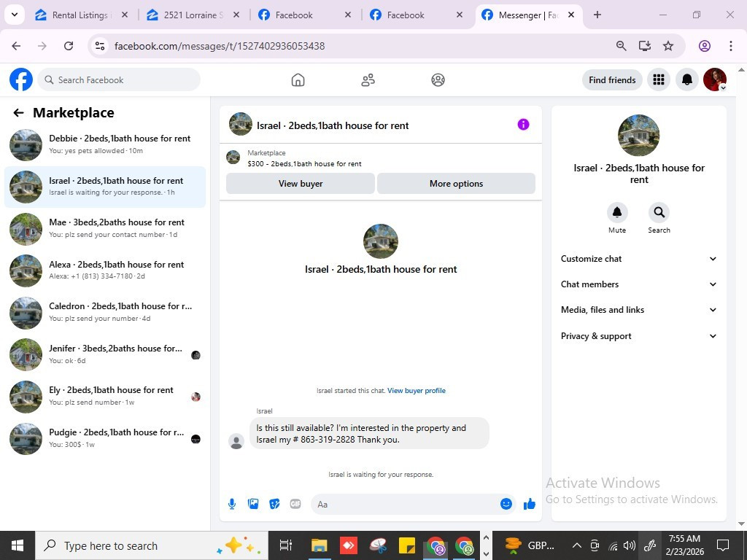This screenshot has width=747, height=560.
Task: Click the Facebook logo icon
Action: [x=21, y=79]
